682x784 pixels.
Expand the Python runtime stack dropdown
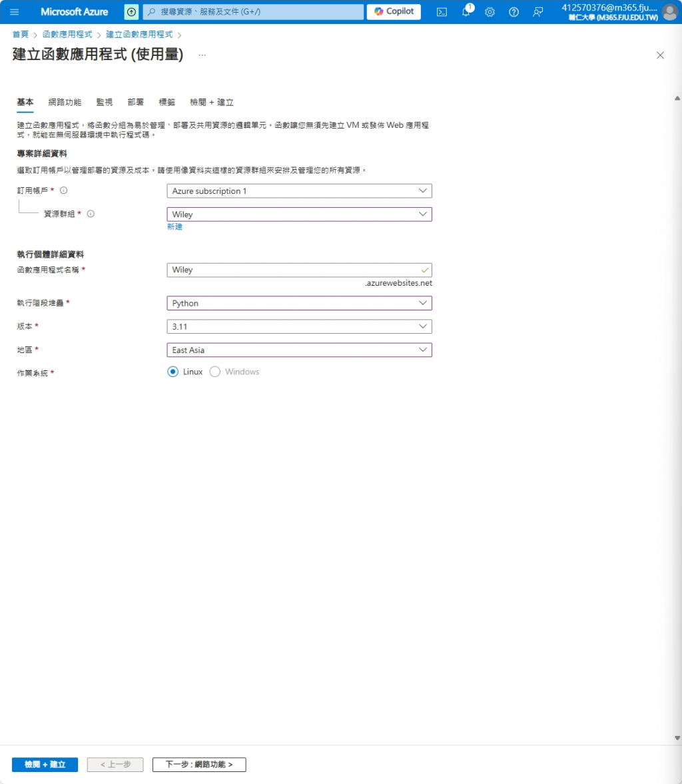[299, 303]
